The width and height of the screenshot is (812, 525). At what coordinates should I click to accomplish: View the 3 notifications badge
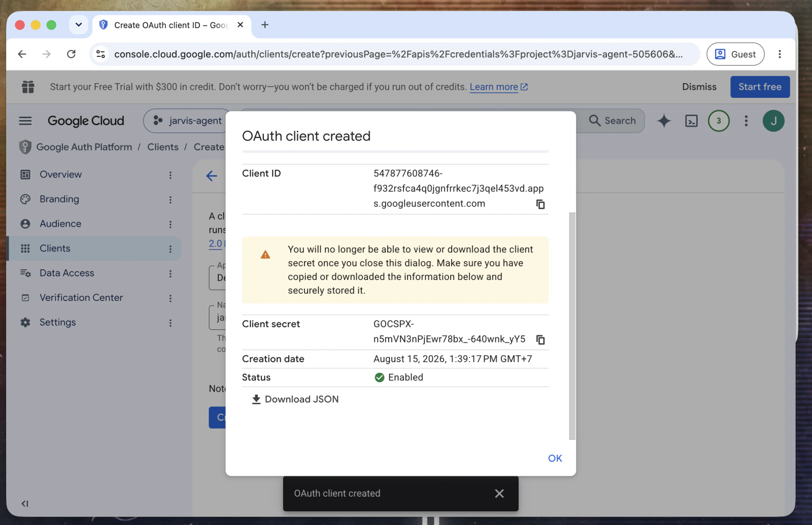click(x=719, y=121)
